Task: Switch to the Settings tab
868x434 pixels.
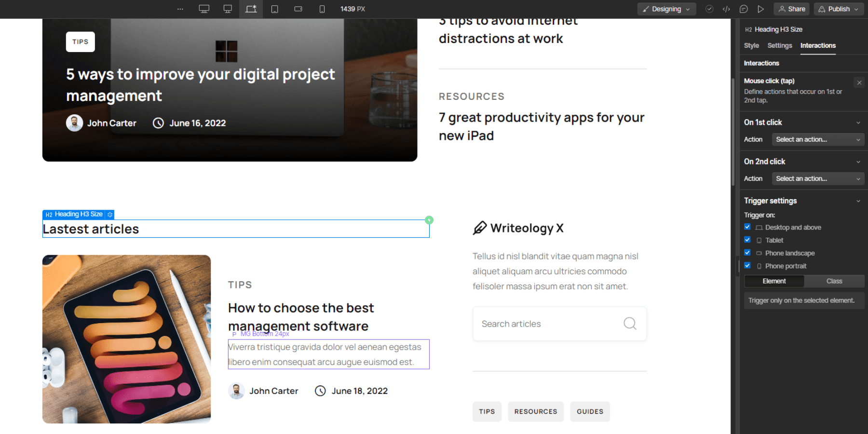Action: click(779, 45)
